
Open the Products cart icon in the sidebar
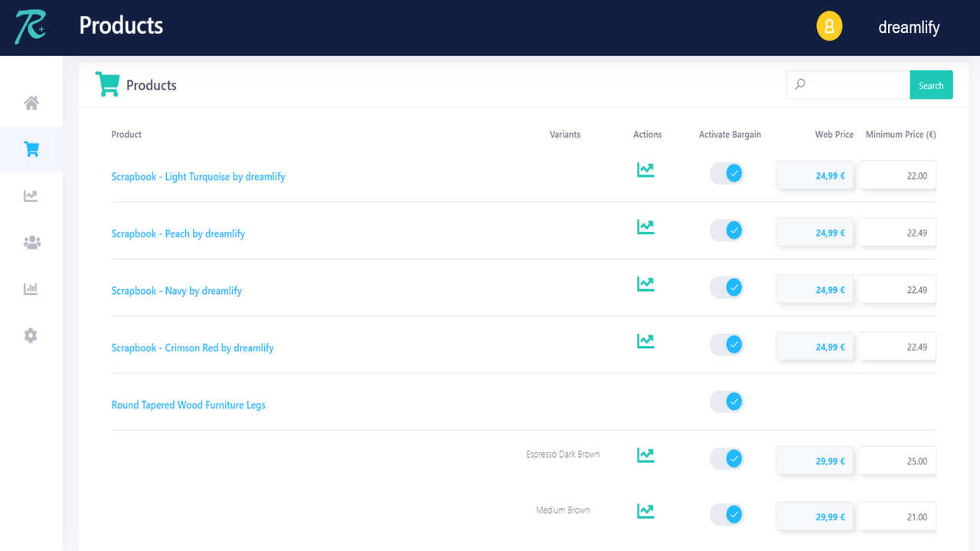coord(31,149)
